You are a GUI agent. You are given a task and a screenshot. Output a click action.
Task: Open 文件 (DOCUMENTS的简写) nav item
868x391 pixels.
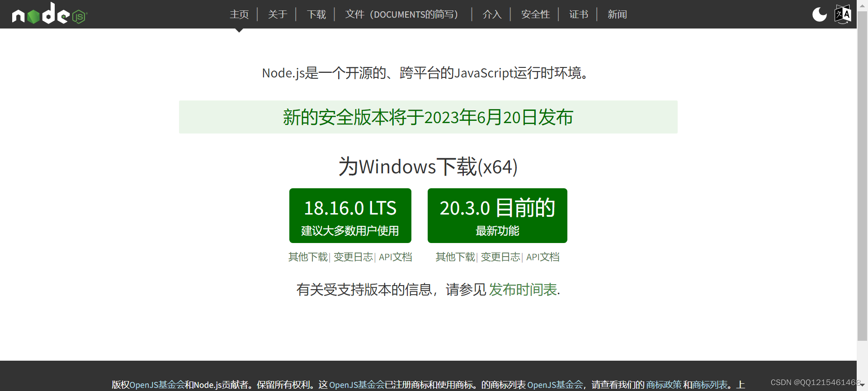tap(401, 14)
